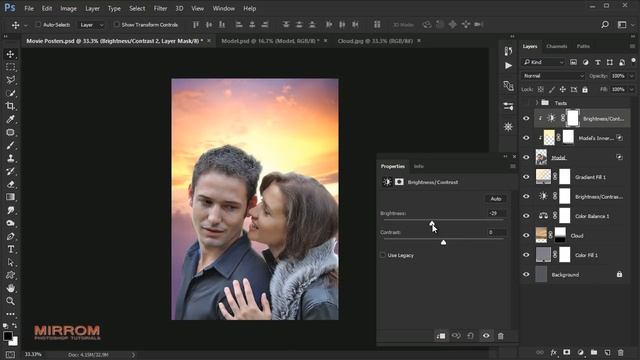The image size is (640, 360).
Task: Open the Normal blend mode dropdown
Action: coord(553,76)
